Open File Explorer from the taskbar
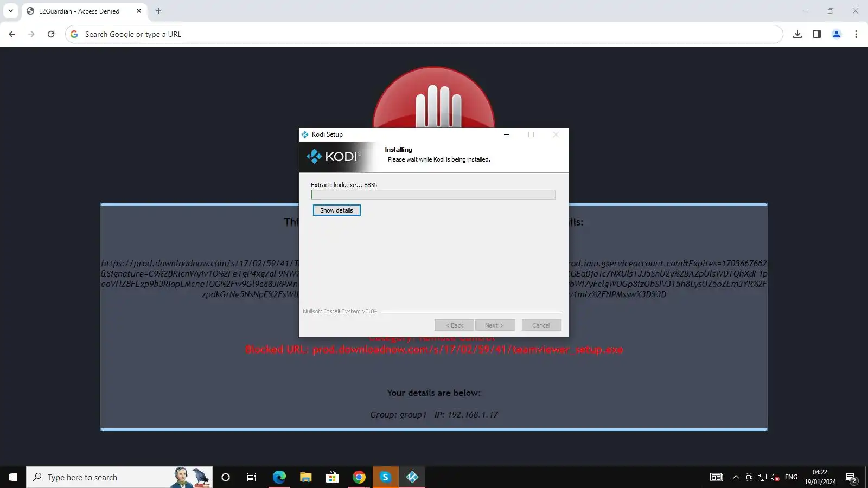Screen dimensions: 868x488 tap(305, 477)
